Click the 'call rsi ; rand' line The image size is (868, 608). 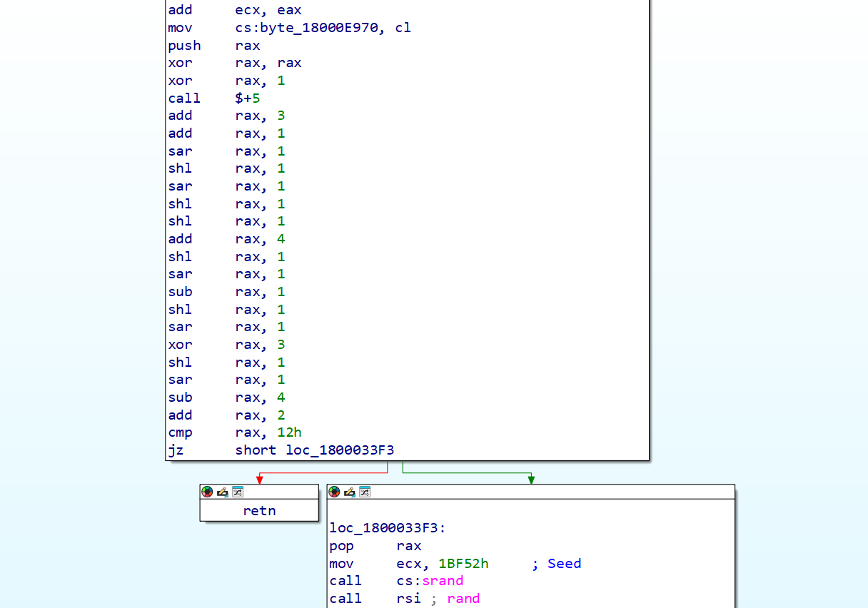405,599
